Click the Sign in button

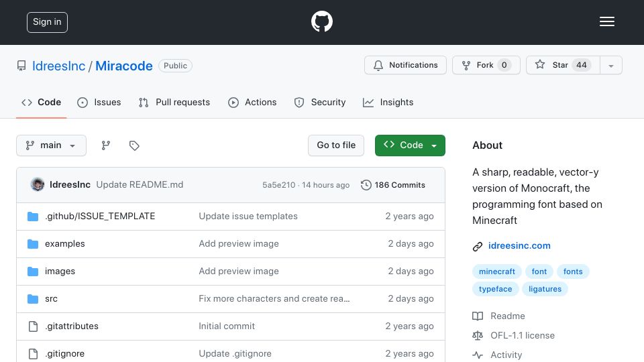tap(47, 22)
